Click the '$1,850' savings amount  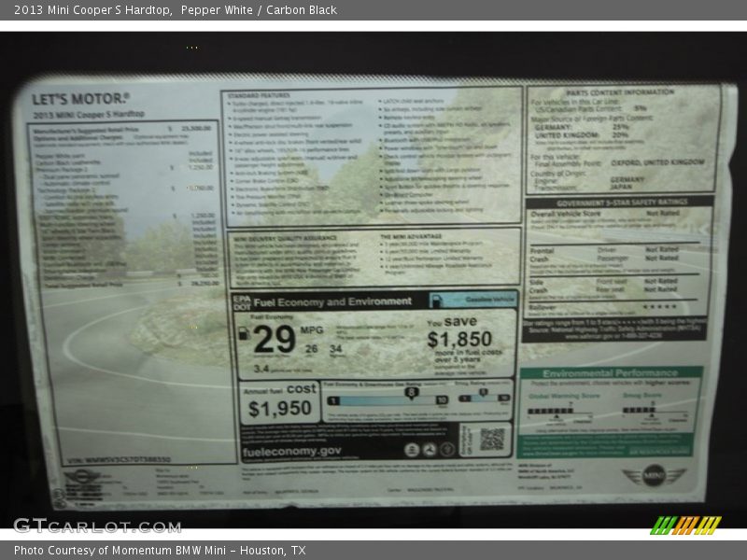459,340
